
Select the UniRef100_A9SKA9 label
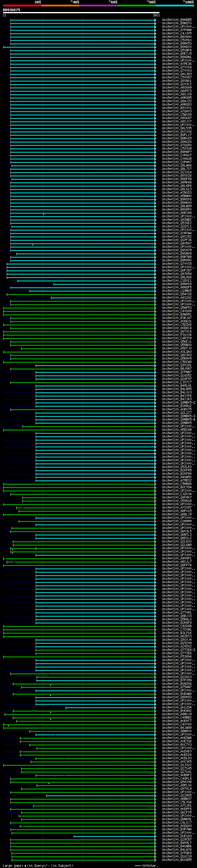(x=177, y=87)
